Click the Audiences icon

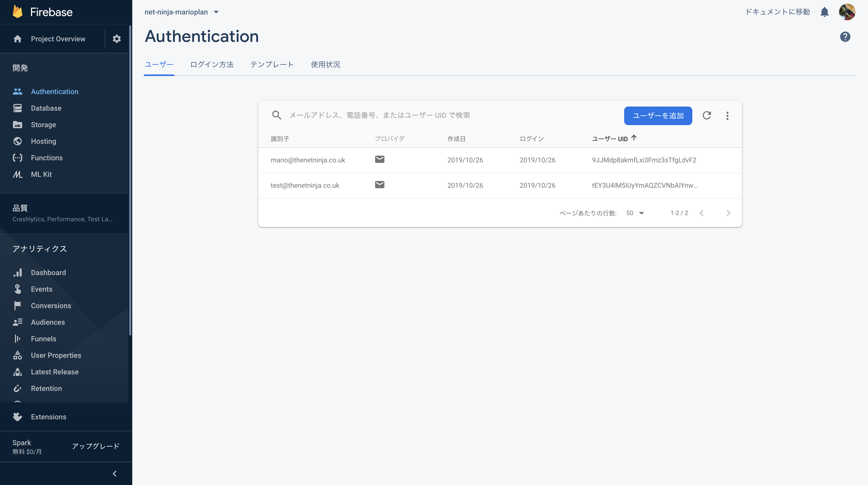(x=18, y=322)
